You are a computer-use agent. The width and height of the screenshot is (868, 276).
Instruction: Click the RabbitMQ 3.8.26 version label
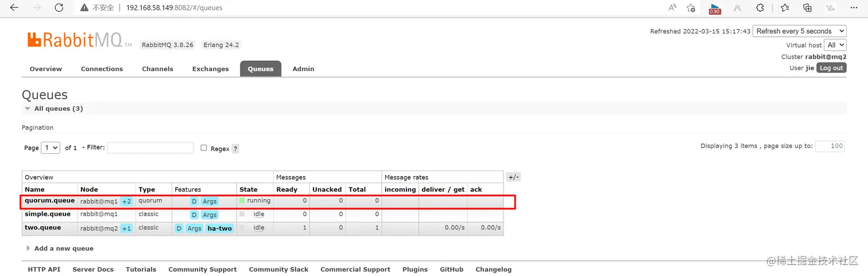168,45
